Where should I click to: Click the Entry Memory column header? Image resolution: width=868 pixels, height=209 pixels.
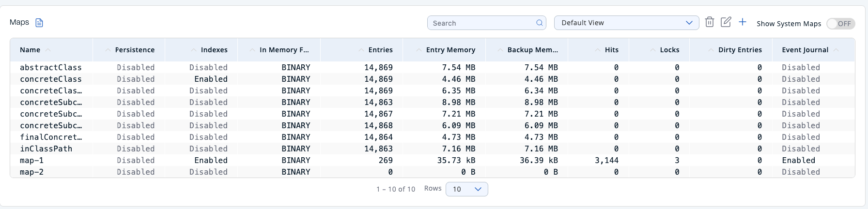click(450, 50)
